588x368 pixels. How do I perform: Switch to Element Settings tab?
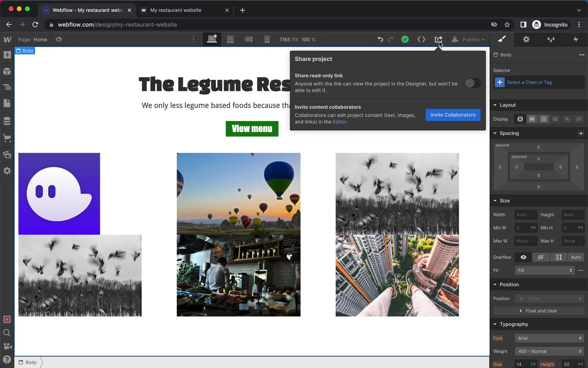526,39
